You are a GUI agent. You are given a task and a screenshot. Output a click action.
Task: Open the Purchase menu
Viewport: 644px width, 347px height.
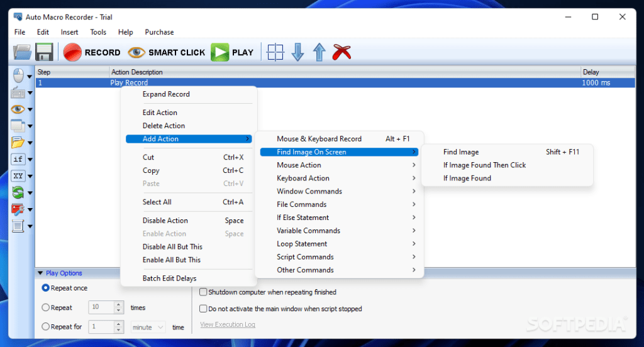point(159,32)
